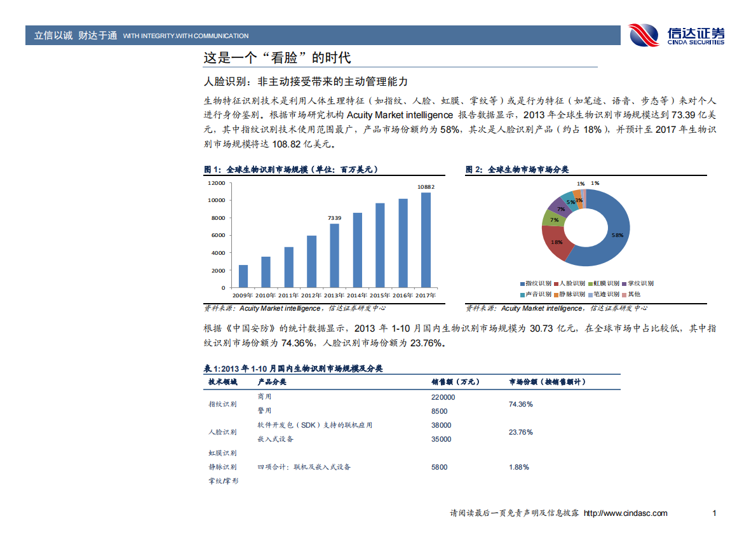This screenshot has height=535, width=756.
Task: Select the 人脸识别 legend marker
Action: point(557,283)
